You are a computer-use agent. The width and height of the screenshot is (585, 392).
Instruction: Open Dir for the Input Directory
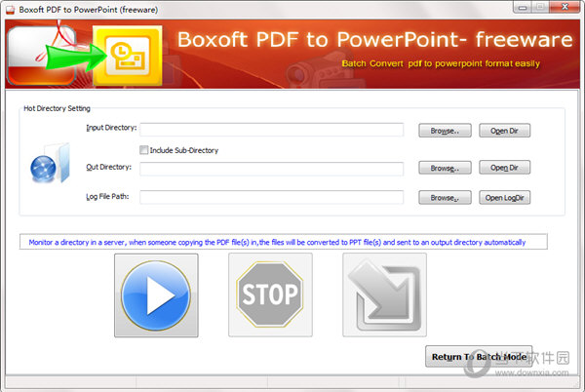tap(504, 131)
